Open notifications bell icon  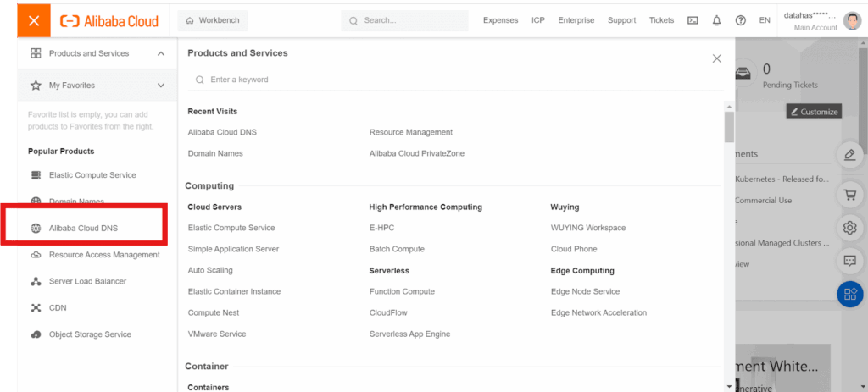pos(717,20)
